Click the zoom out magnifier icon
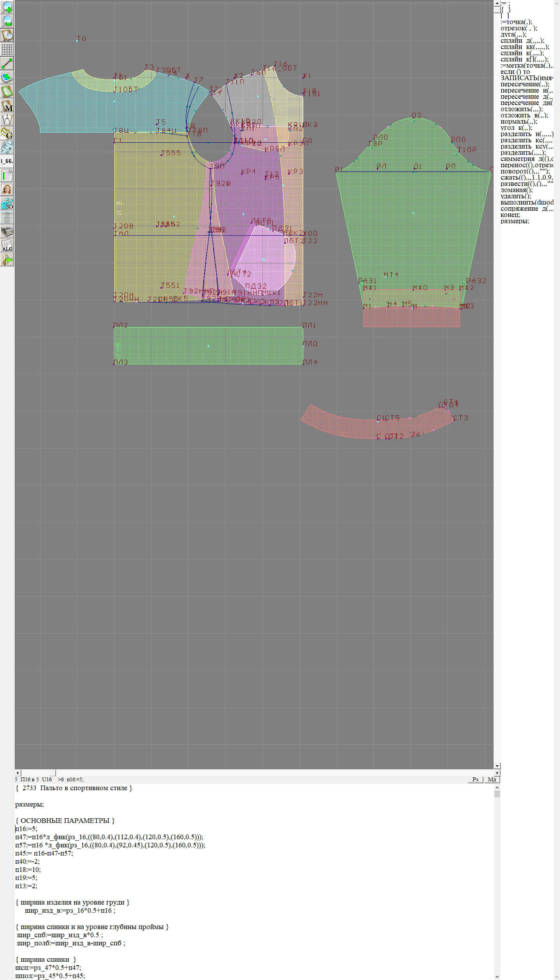The image size is (560, 980). pos(7,21)
